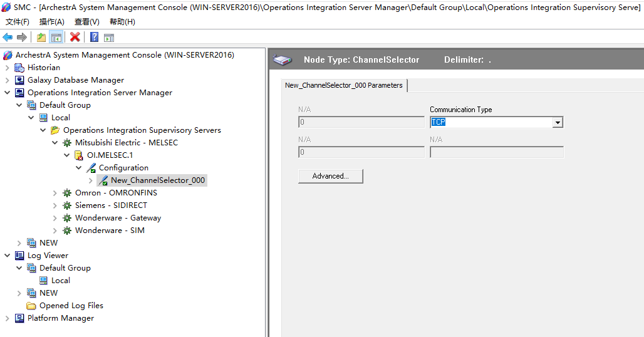Click the Advanced... button
This screenshot has width=644, height=337.
pyautogui.click(x=330, y=176)
